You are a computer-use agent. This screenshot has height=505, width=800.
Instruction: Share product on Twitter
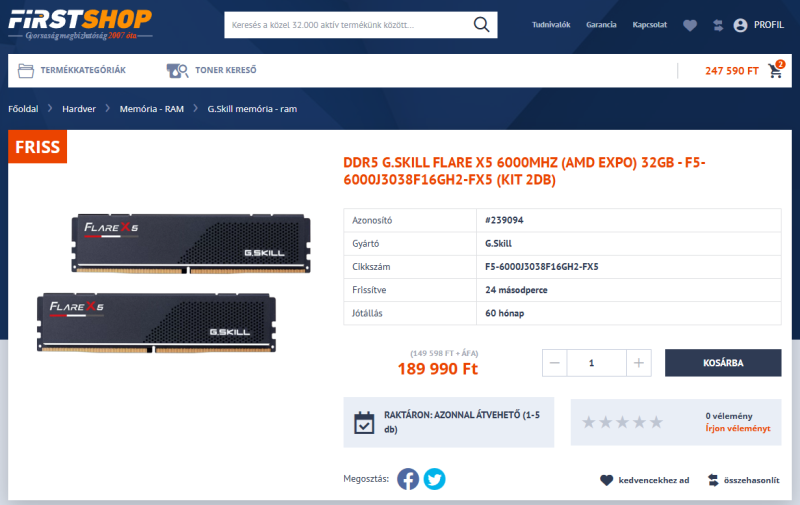(434, 479)
